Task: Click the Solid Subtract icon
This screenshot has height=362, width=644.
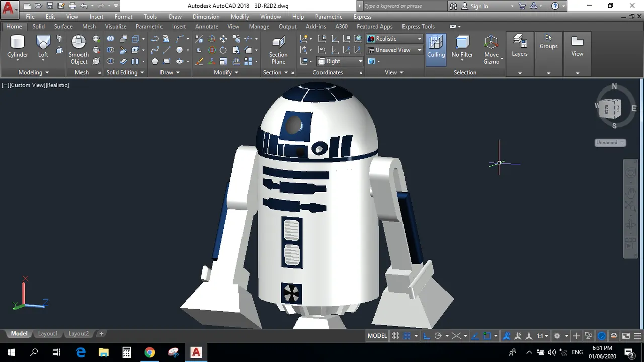Action: [110, 50]
